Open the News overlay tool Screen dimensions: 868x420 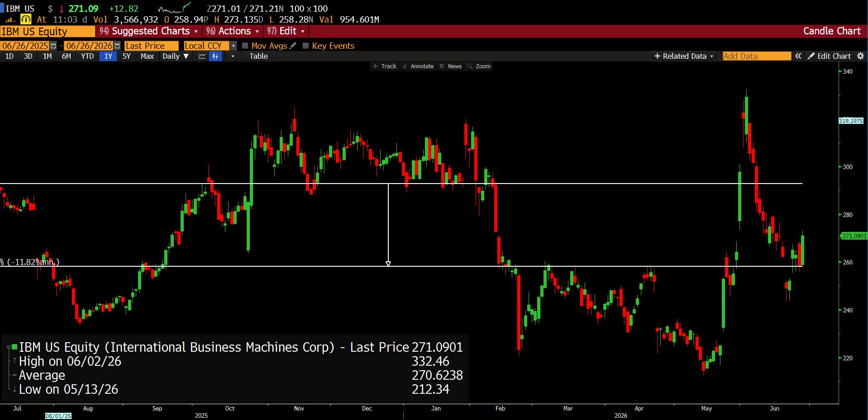click(x=451, y=66)
